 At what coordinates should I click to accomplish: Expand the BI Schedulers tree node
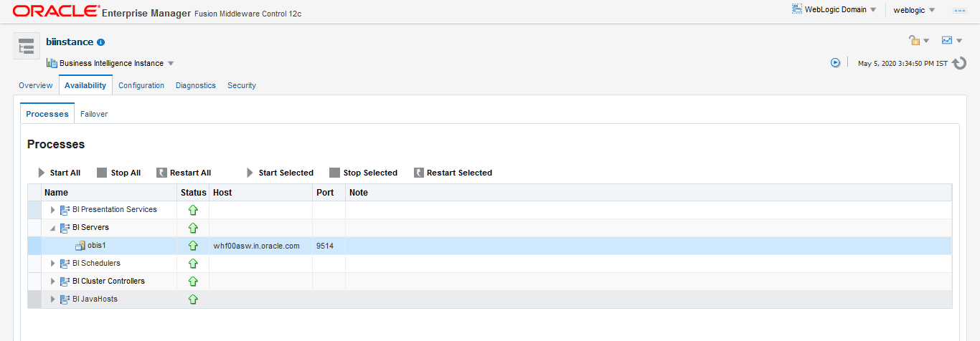point(53,264)
